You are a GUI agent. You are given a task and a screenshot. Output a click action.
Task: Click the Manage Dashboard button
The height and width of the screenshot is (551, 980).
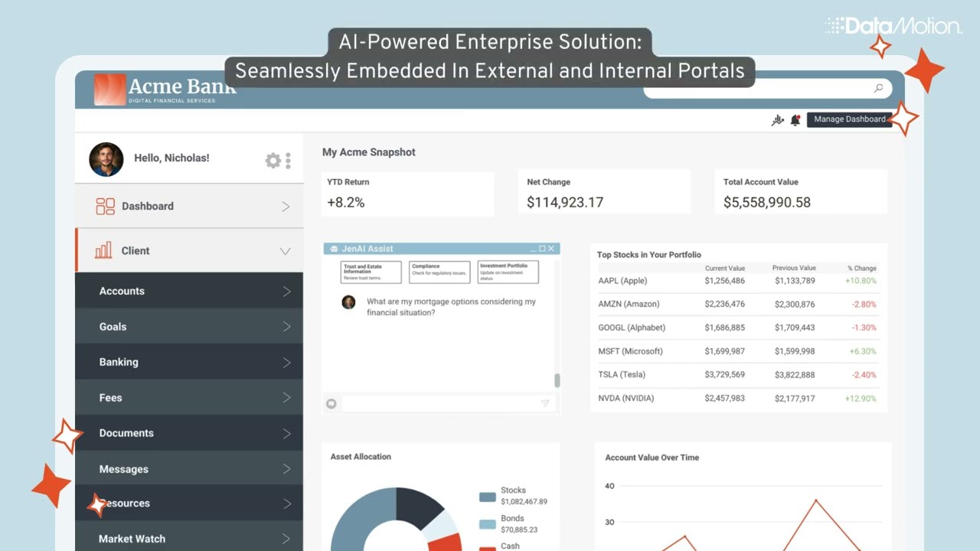[x=849, y=119]
